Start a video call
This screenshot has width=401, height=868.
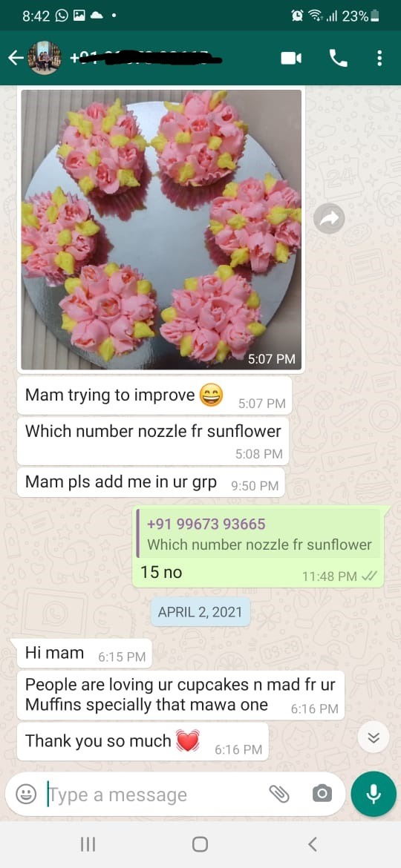291,58
